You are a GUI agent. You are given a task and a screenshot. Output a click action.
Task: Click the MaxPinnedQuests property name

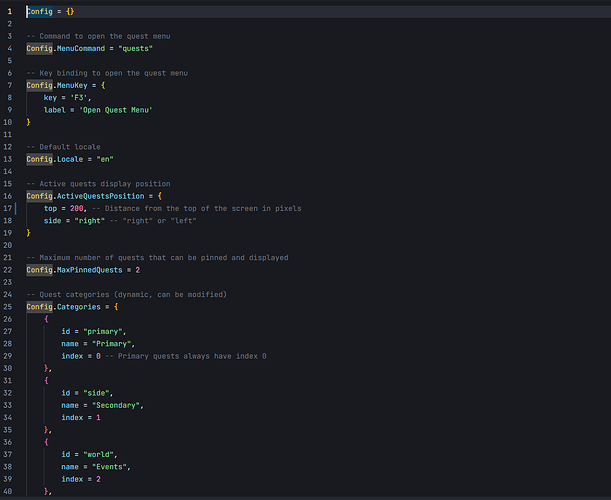(90, 270)
